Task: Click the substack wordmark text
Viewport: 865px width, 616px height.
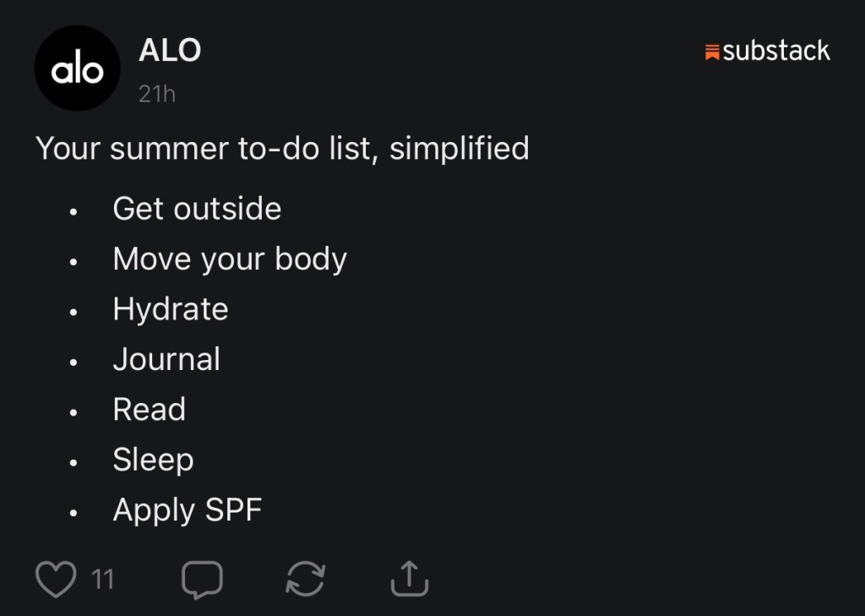Action: coord(776,51)
